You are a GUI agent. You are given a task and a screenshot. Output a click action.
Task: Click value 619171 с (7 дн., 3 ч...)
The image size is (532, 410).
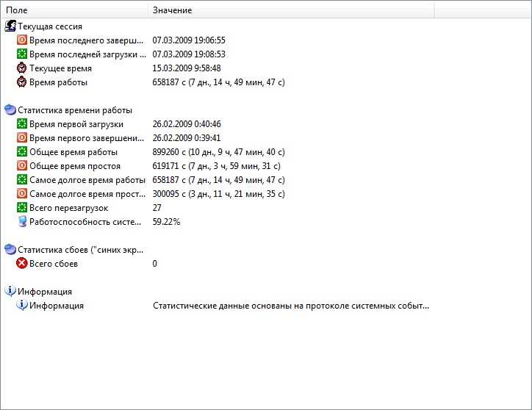[x=217, y=166]
